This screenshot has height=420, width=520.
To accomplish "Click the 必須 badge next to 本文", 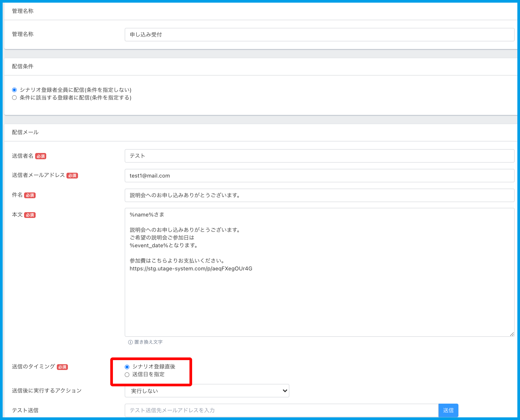I will (x=30, y=215).
